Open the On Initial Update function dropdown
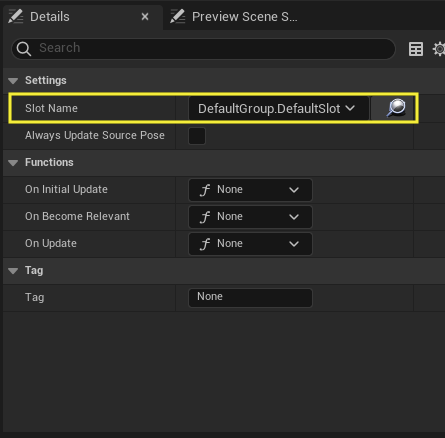The height and width of the screenshot is (438, 445). [250, 190]
